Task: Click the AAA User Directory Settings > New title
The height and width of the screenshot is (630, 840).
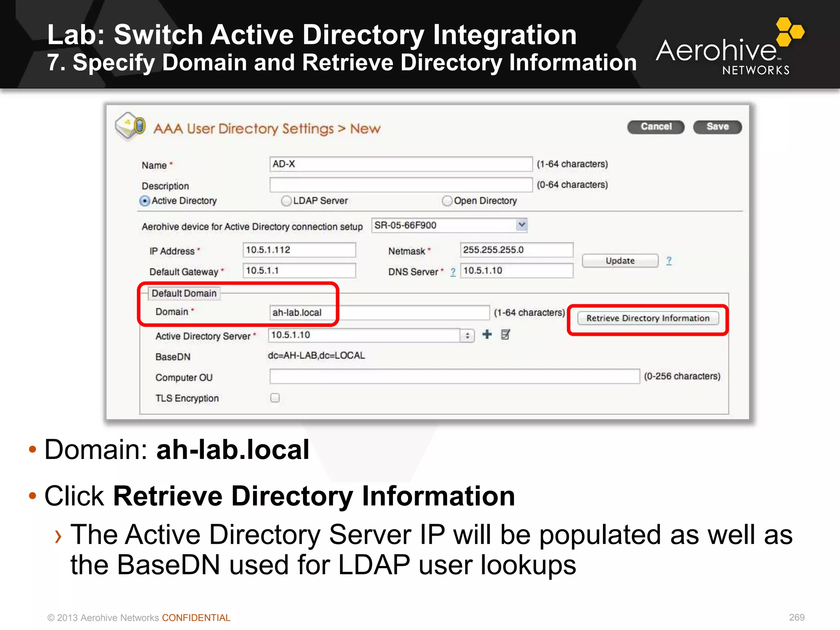Action: point(267,129)
